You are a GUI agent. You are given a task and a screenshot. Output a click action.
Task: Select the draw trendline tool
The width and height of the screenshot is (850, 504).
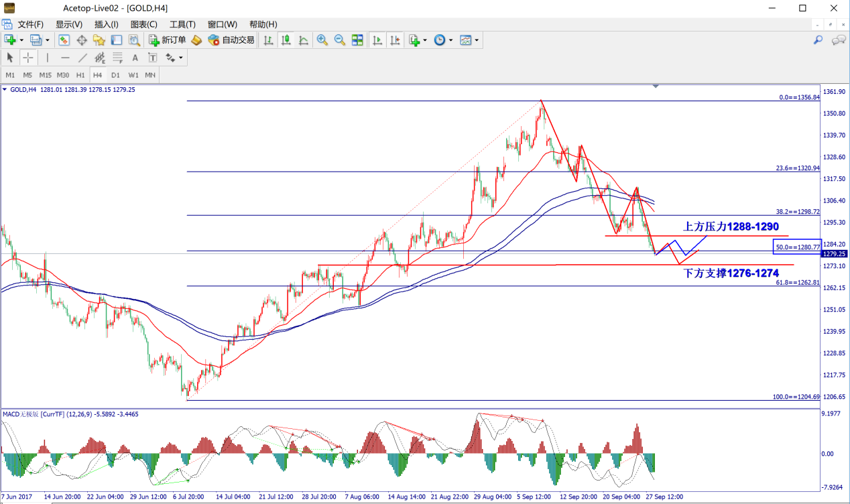click(82, 58)
